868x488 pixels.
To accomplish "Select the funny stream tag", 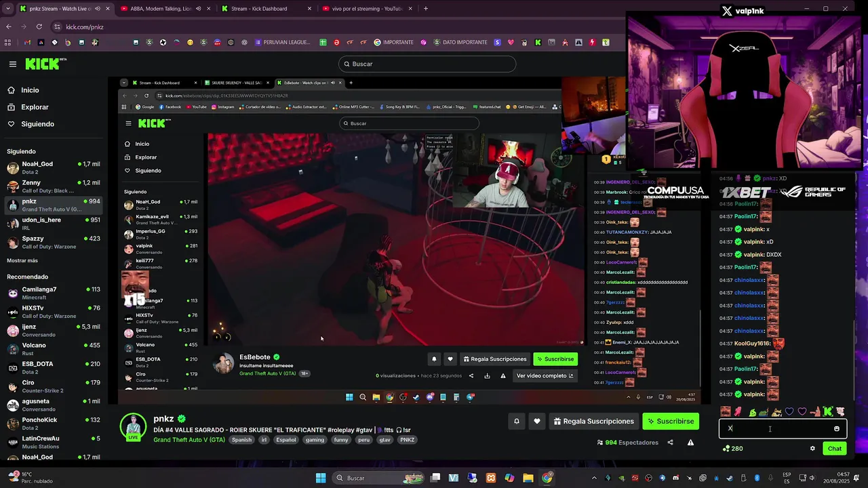I will tap(341, 440).
